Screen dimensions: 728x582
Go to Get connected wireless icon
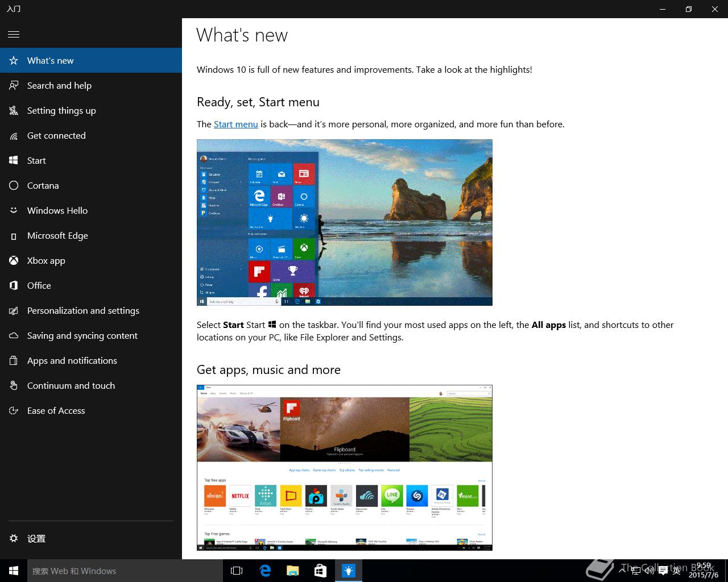(14, 135)
